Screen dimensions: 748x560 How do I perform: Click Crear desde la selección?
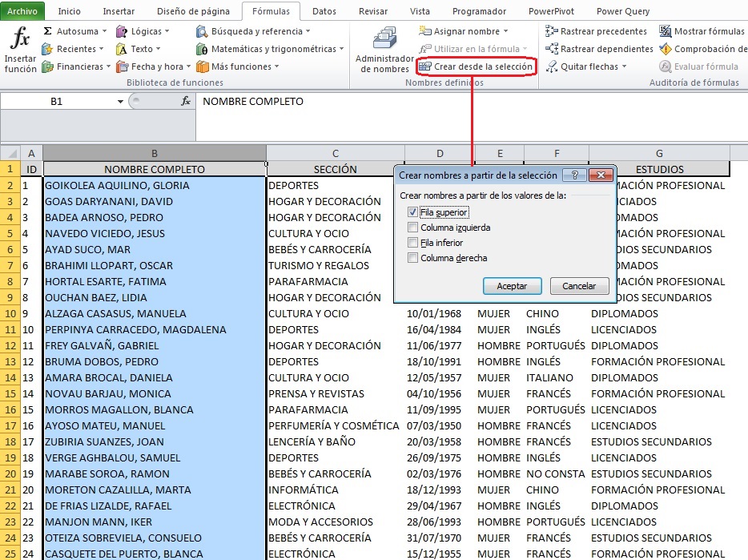(478, 66)
